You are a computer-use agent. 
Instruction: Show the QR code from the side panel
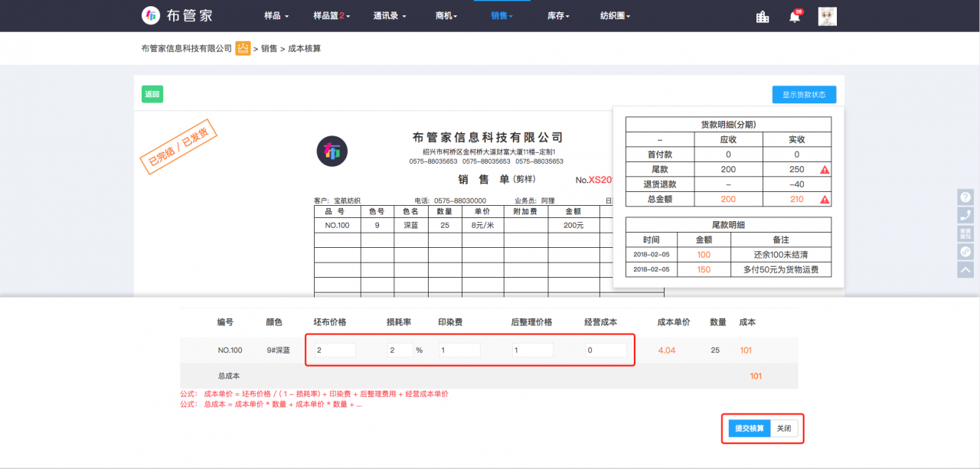965,233
